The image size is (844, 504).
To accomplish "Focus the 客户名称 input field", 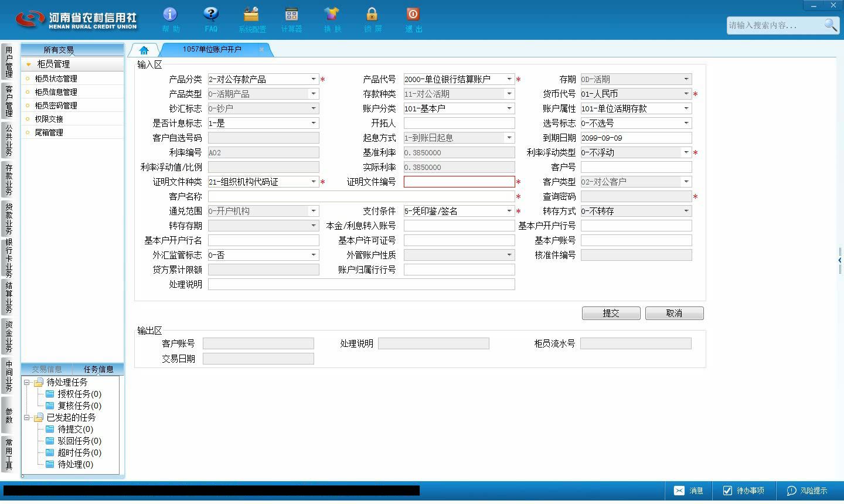I will pyautogui.click(x=361, y=196).
